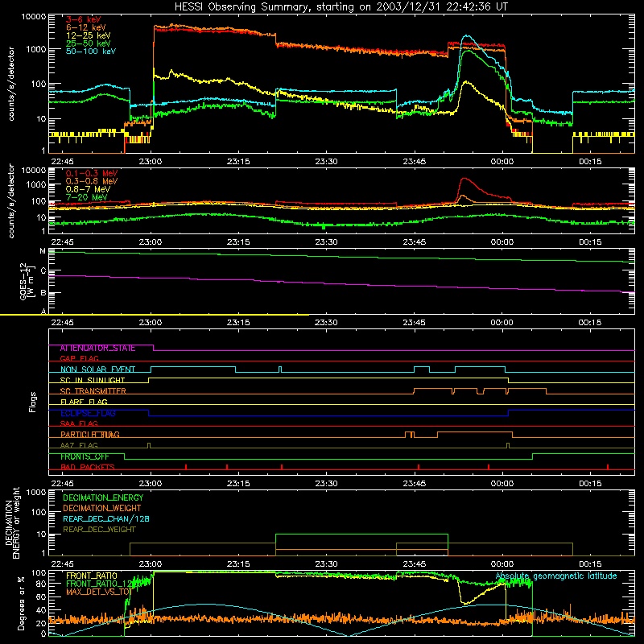Click counts/s/detector axis title of MeV panel

pos(11,200)
